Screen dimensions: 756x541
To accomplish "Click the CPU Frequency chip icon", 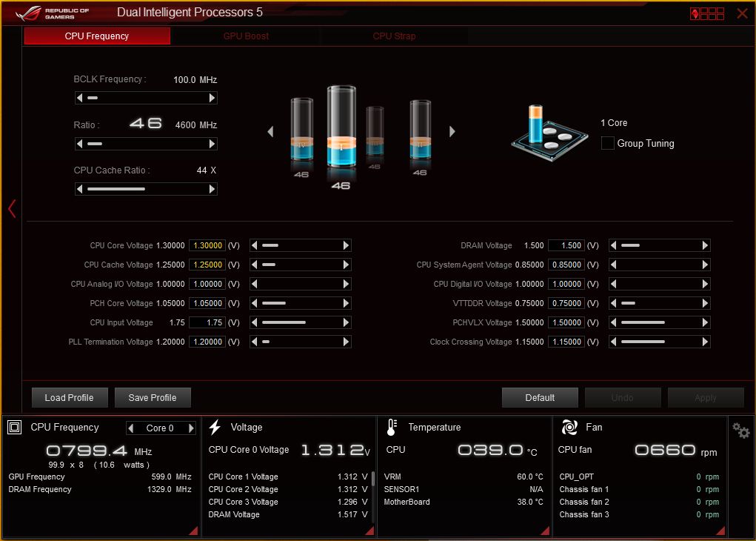I will click(x=15, y=427).
